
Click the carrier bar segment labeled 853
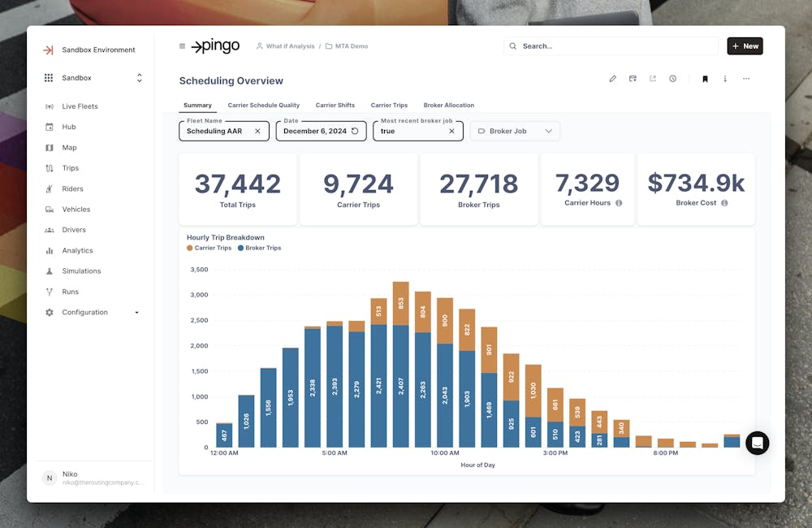pos(401,304)
